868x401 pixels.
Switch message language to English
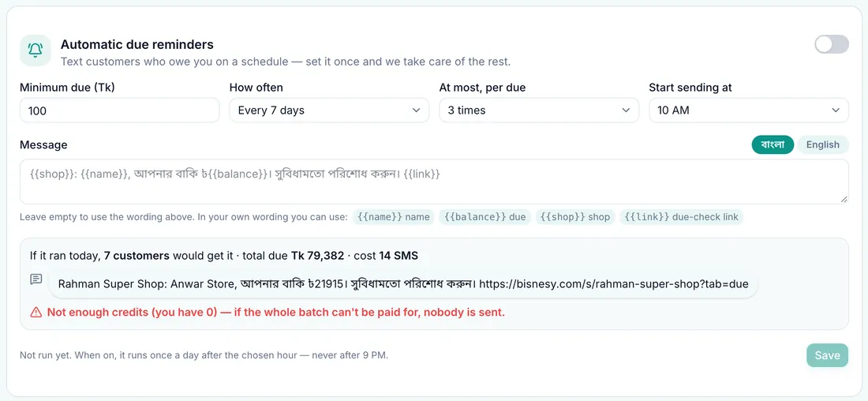coord(822,144)
